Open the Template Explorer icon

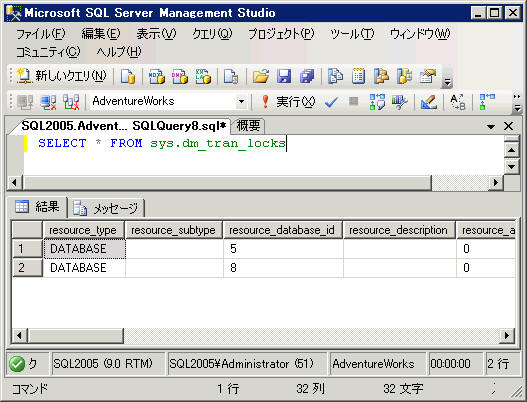pos(404,76)
